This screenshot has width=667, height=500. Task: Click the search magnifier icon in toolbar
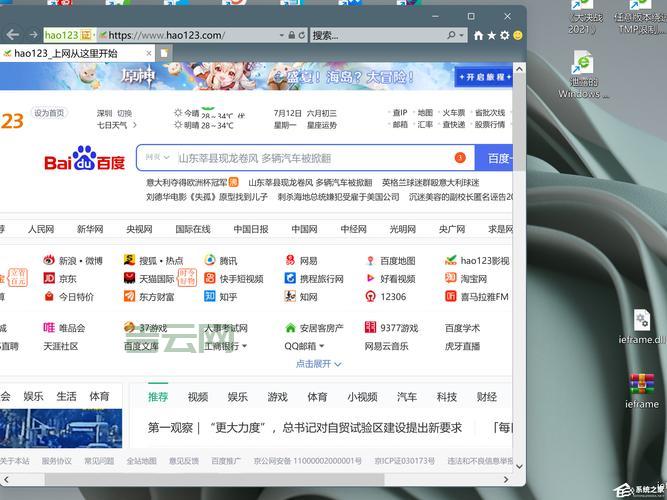(x=451, y=35)
